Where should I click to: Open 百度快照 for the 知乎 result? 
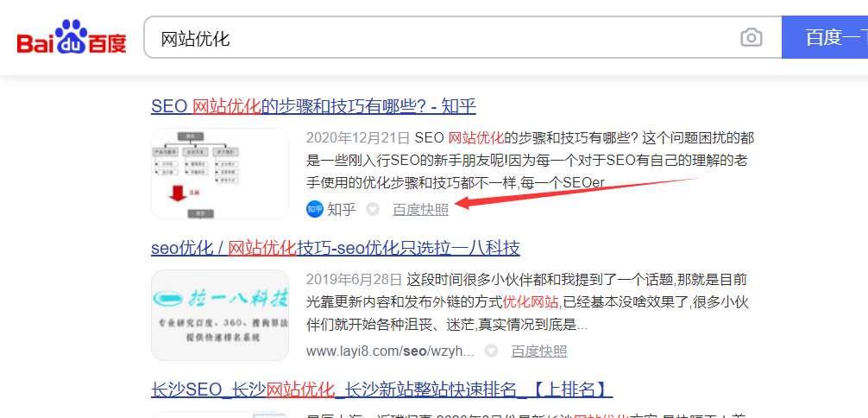click(x=421, y=210)
